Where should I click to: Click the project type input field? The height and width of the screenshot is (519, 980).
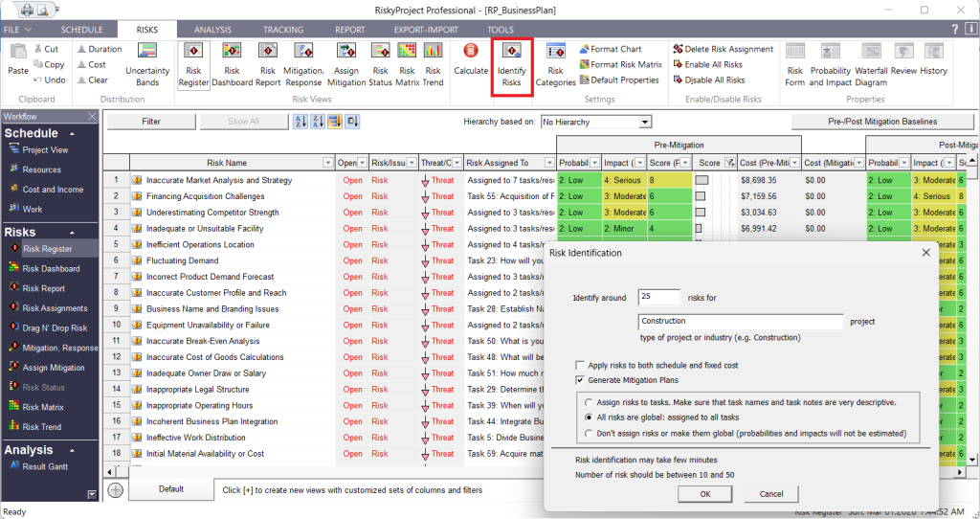click(x=741, y=322)
